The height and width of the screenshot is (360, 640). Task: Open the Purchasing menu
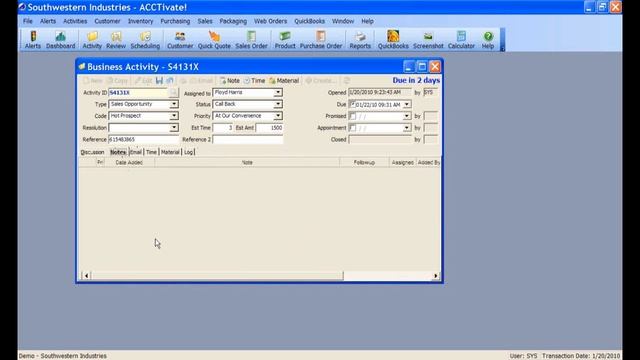175,21
